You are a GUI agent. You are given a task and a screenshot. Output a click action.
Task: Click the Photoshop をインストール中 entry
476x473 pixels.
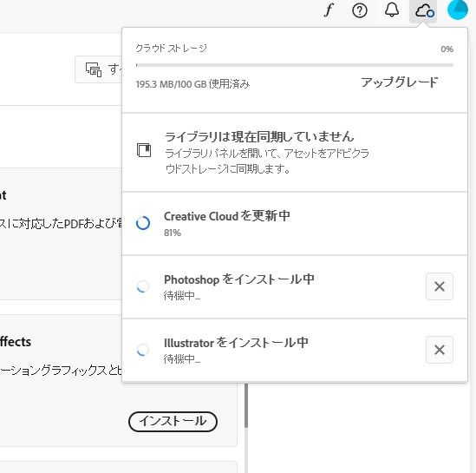295,287
